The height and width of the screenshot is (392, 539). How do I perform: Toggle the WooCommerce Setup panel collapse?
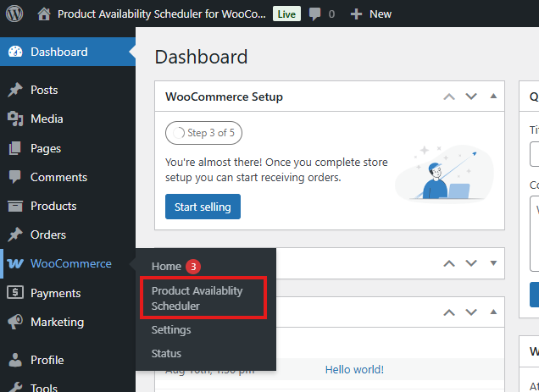pyautogui.click(x=493, y=97)
